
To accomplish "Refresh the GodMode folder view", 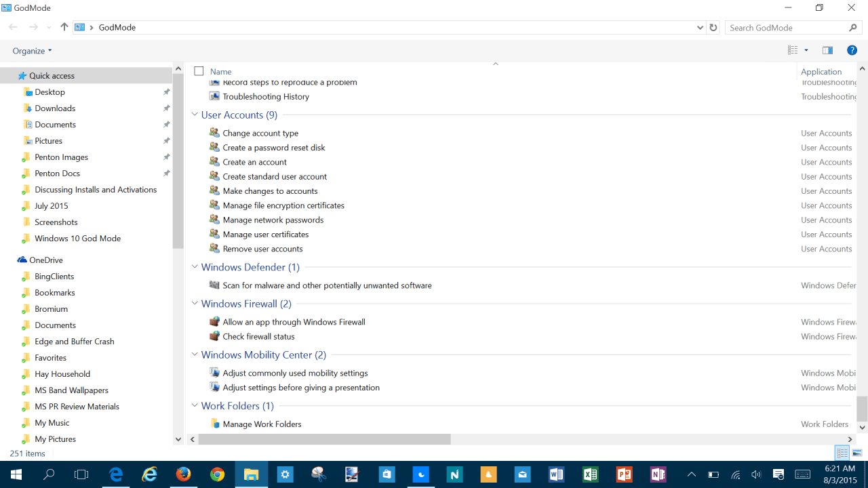I will click(x=713, y=28).
